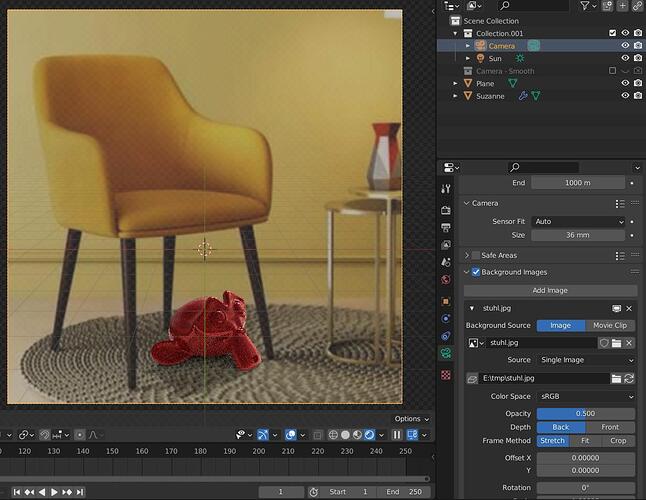
Task: Hide Plane in viewport
Action: [625, 83]
